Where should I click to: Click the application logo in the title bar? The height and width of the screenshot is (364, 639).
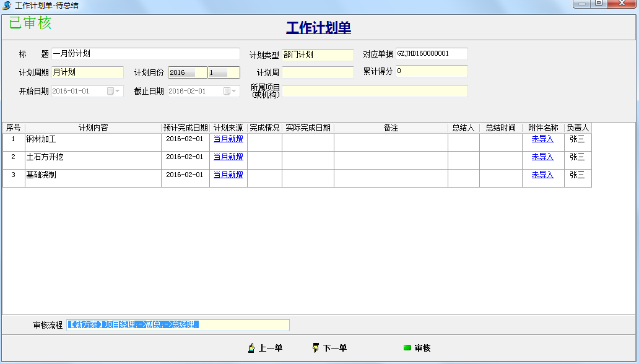coord(6,6)
